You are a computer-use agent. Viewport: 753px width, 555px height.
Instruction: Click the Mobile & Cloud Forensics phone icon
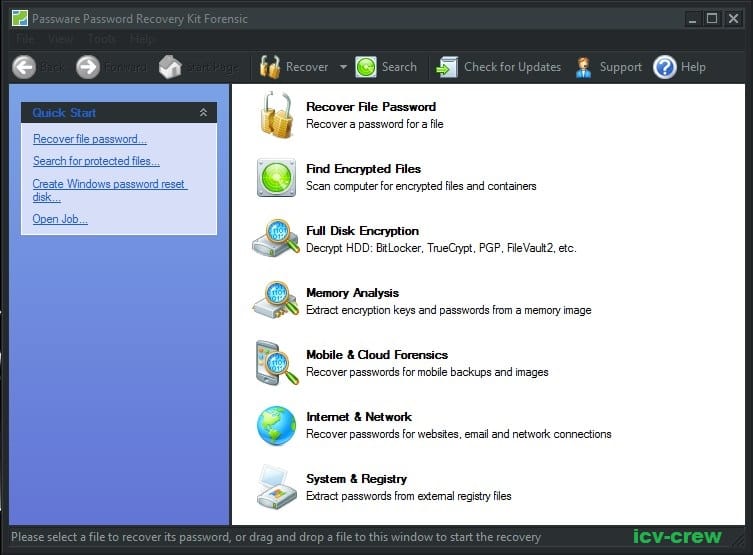pyautogui.click(x=277, y=363)
